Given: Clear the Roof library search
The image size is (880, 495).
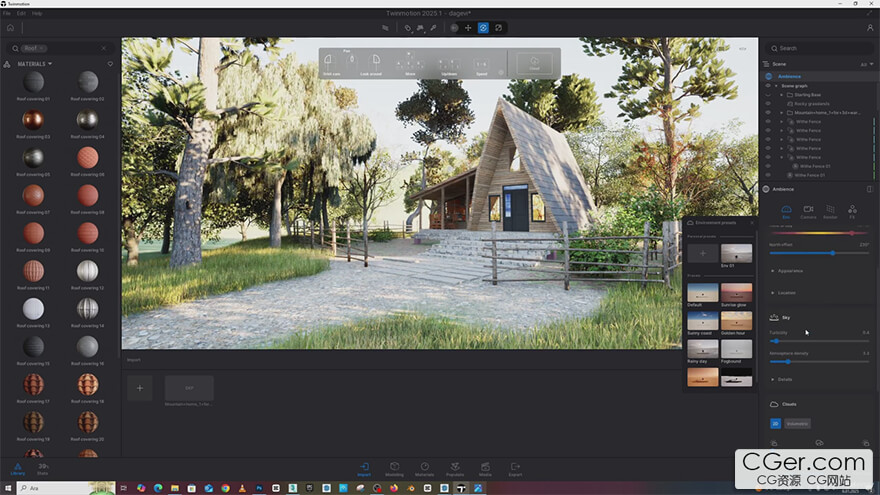Looking at the screenshot, I should pos(103,48).
